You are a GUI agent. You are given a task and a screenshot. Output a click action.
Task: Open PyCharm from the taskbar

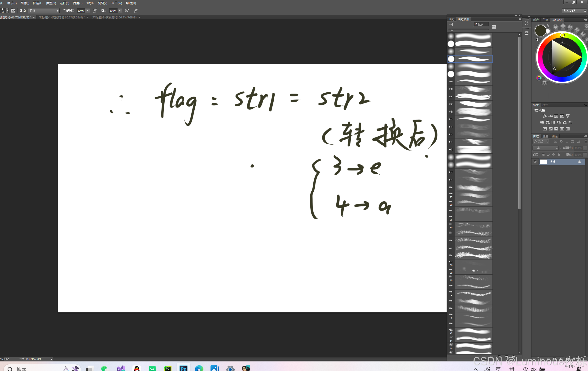tap(168, 368)
